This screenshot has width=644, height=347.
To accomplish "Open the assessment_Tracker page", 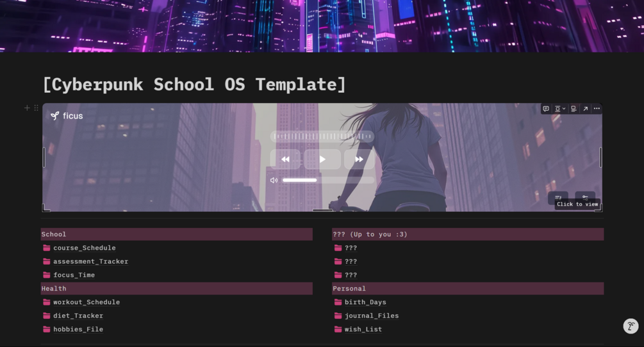I will pyautogui.click(x=90, y=261).
